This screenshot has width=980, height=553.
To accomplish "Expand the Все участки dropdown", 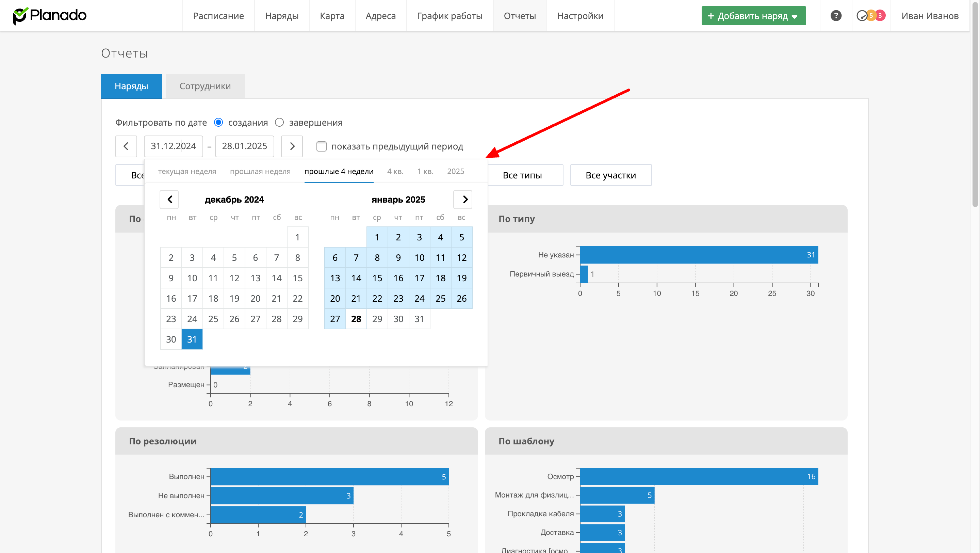I will point(610,175).
